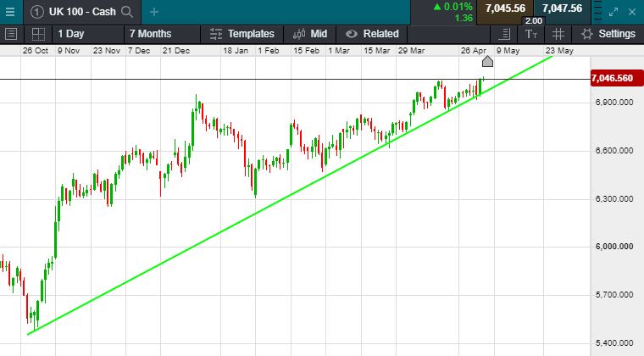Open the price scale alignment icon
The width and height of the screenshot is (644, 356).
505,34
